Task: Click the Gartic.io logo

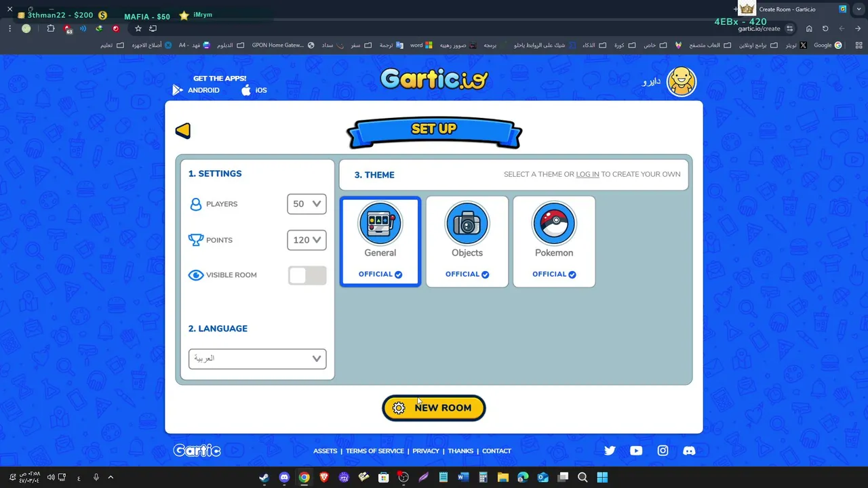Action: pyautogui.click(x=434, y=79)
